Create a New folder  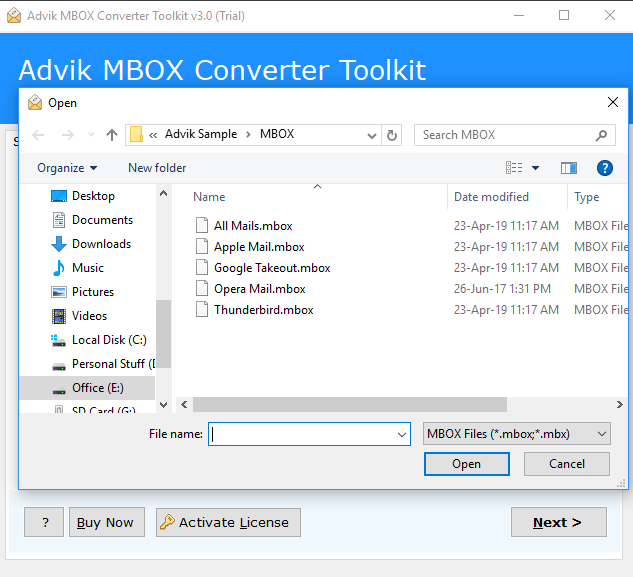[x=157, y=168]
